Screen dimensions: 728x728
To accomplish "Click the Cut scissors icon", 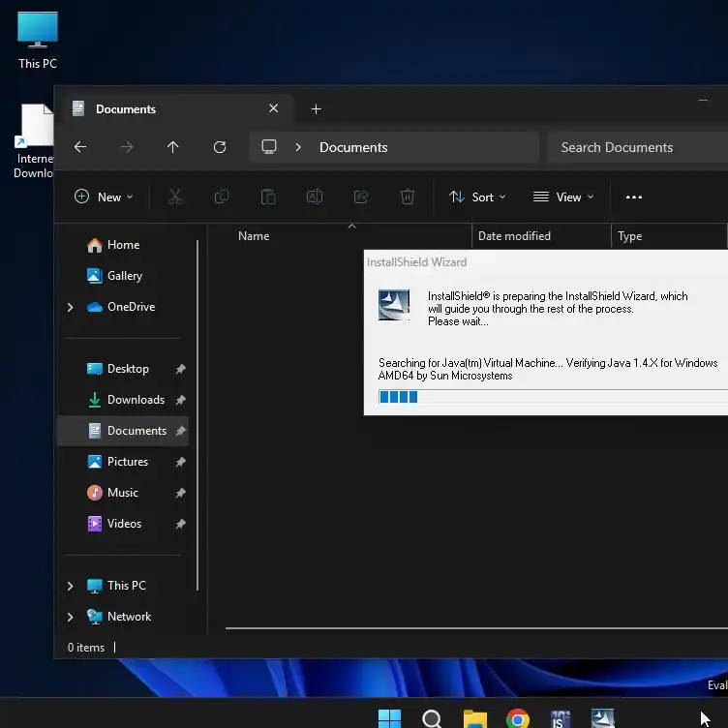I will [175, 197].
